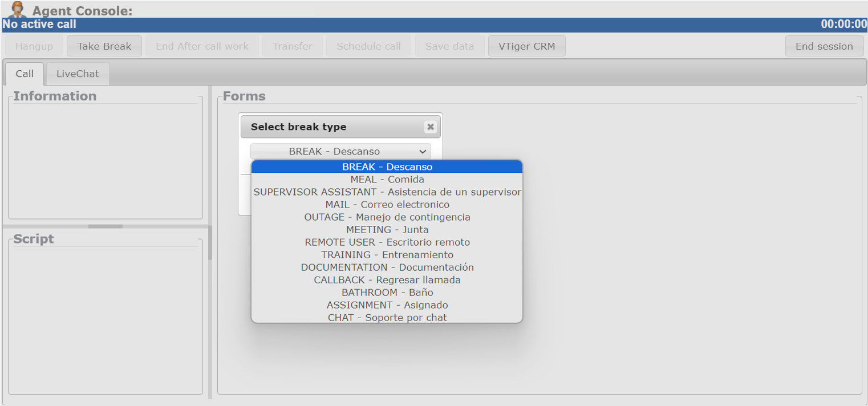Select BATHROOM - Baño break type
Screen dimensions: 868x406
coord(387,293)
